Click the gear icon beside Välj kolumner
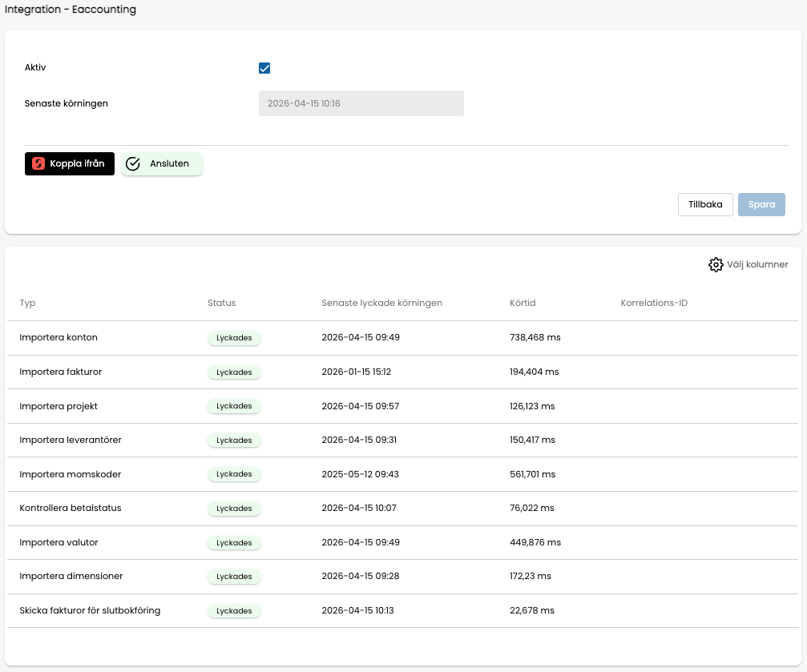The image size is (807, 672). click(716, 264)
